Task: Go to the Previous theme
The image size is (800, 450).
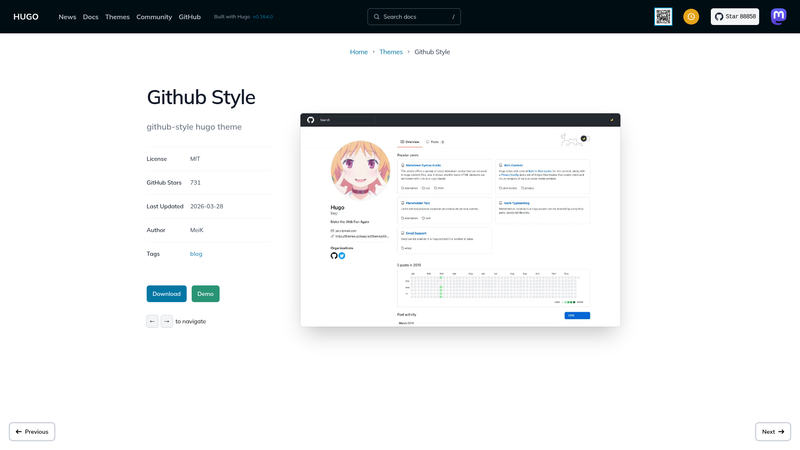Action: pos(32,432)
